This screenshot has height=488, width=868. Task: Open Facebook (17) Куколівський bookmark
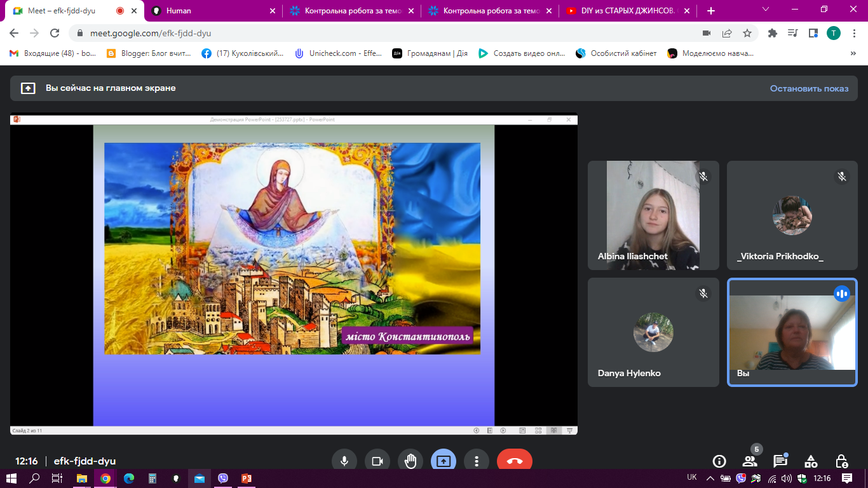243,53
